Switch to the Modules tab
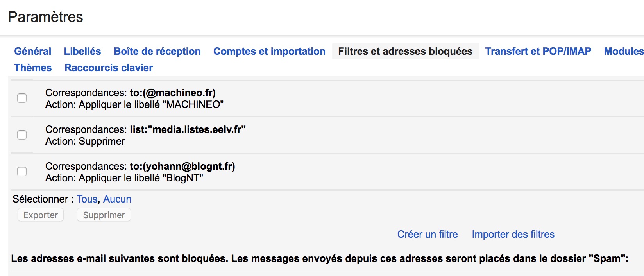This screenshot has width=644, height=276. click(x=624, y=51)
